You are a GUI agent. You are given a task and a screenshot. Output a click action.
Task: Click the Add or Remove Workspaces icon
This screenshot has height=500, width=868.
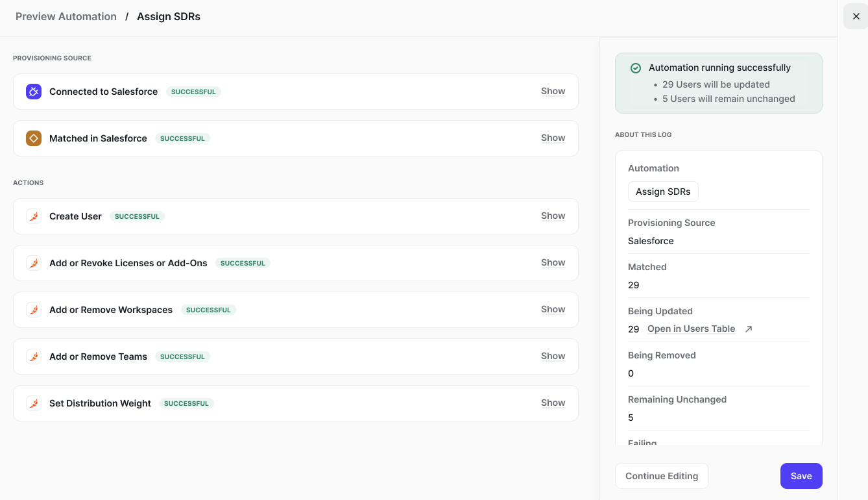coord(34,310)
